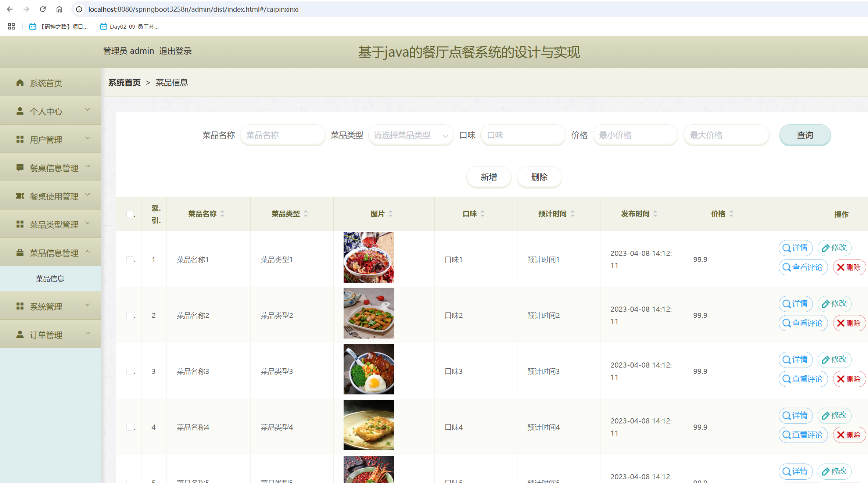The image size is (868, 483).
Task: Open 详情 for 菜品名称1
Action: click(x=796, y=248)
